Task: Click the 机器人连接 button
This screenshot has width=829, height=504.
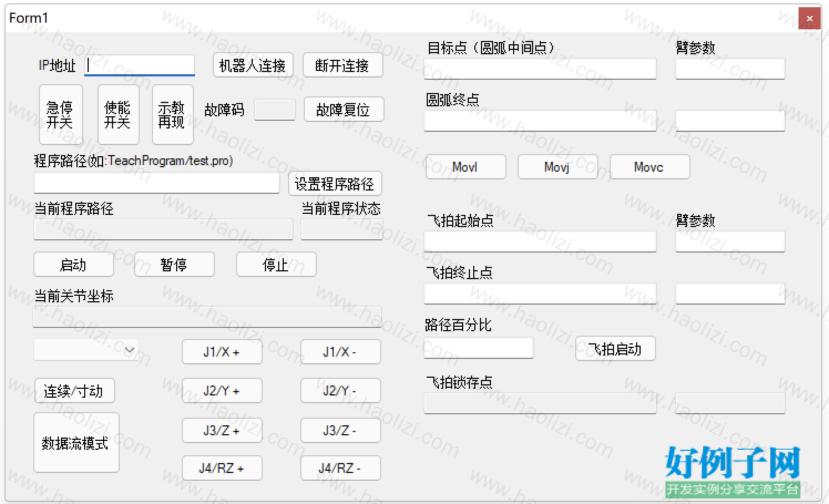Action: [253, 65]
